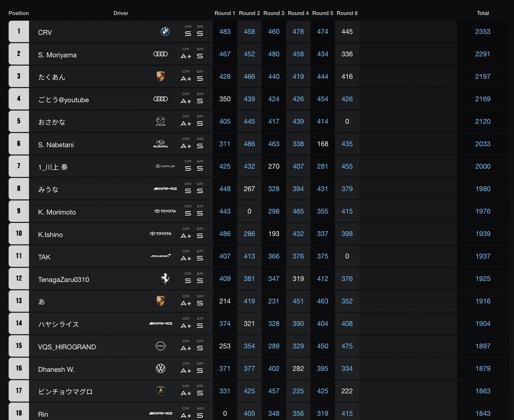Click the Audi logo beside S. Moriyama

[161, 54]
